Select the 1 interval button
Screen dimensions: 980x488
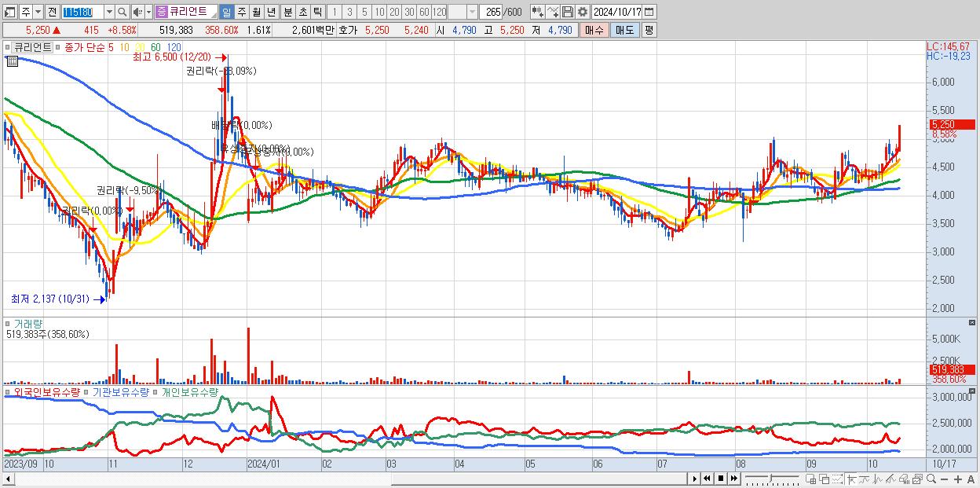point(335,12)
